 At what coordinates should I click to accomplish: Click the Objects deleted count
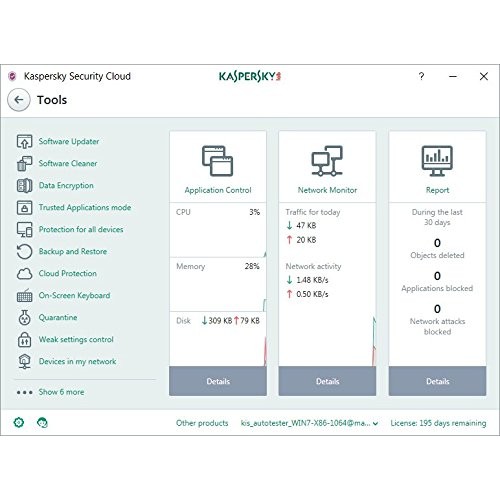[437, 243]
